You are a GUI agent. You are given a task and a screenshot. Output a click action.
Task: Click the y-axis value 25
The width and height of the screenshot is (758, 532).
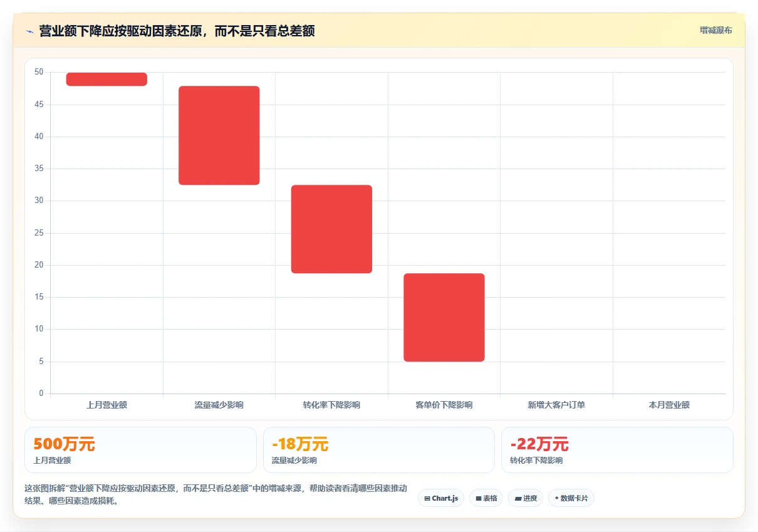(39, 233)
